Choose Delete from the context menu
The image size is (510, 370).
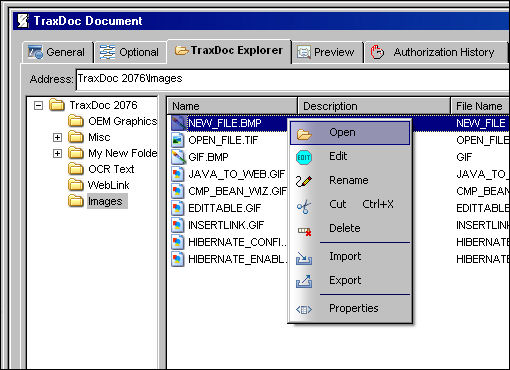click(x=350, y=229)
